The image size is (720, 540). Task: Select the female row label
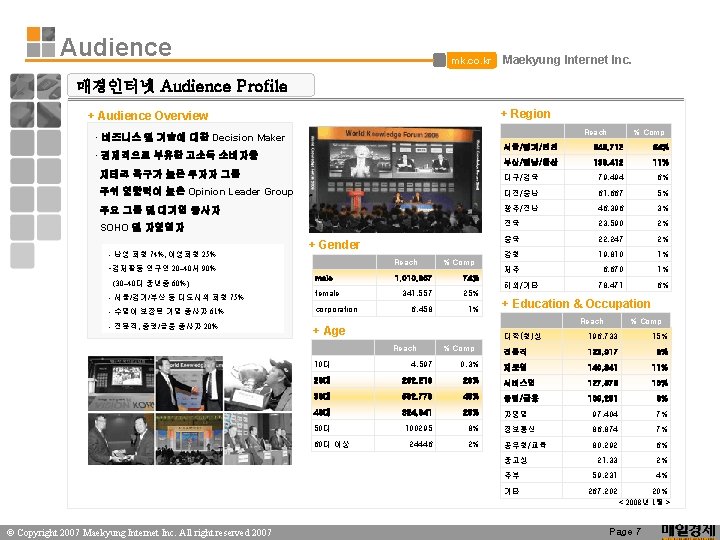pos(327,293)
